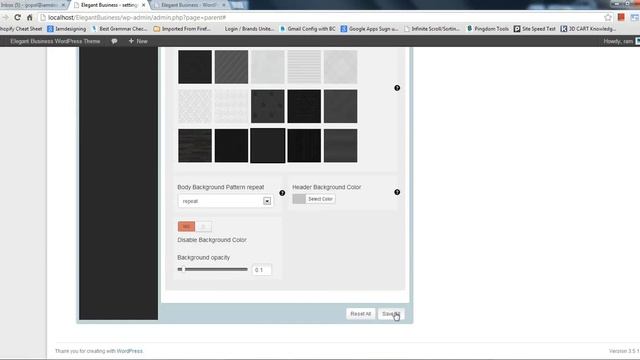Open the pattern repeat dropdown arrow

click(267, 201)
